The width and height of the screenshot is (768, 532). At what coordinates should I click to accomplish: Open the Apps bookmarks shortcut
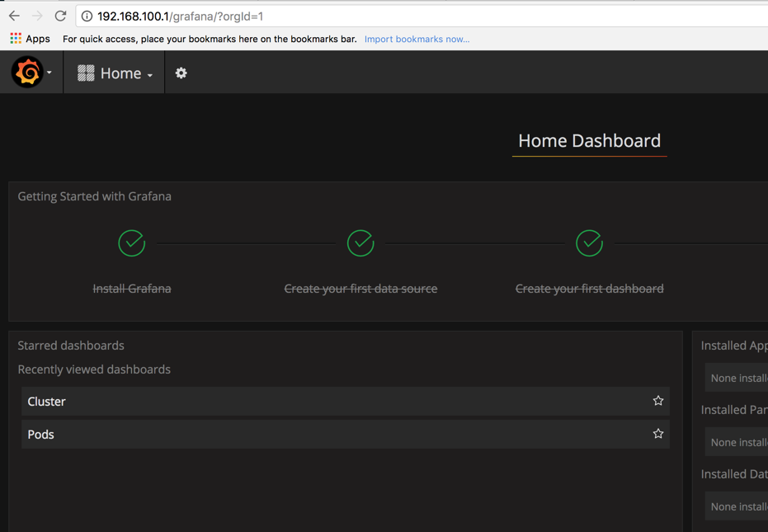click(30, 39)
